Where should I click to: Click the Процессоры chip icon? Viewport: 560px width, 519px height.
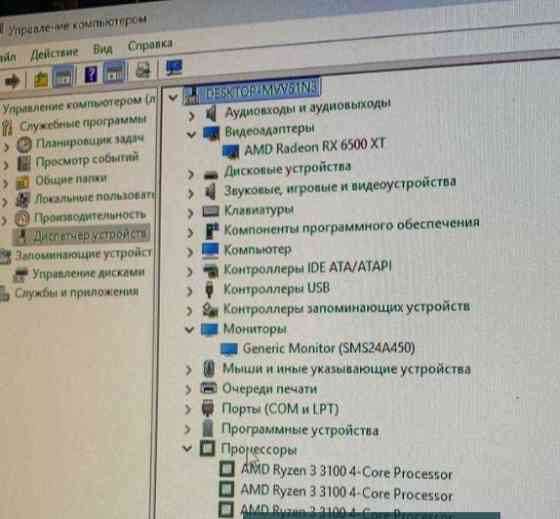tap(207, 448)
